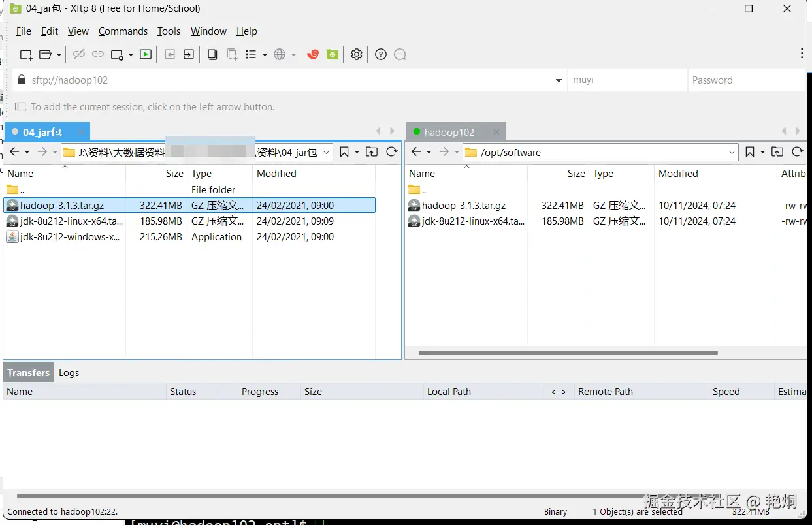The width and height of the screenshot is (812, 525).
Task: Open the Commands menu
Action: (123, 31)
